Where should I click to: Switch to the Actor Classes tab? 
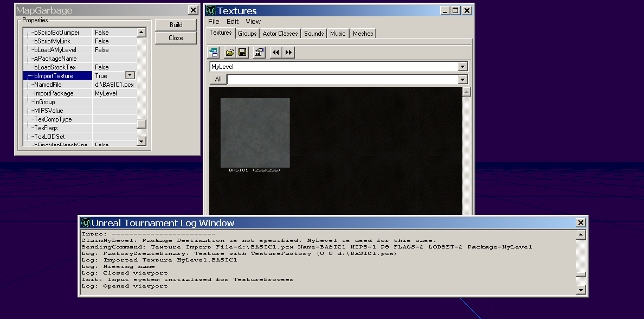click(x=280, y=34)
